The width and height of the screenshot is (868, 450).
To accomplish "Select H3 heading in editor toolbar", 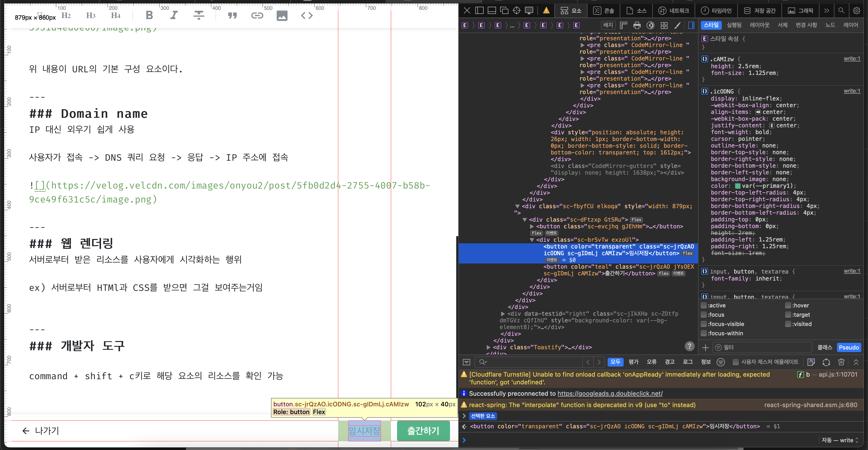I will pyautogui.click(x=91, y=15).
